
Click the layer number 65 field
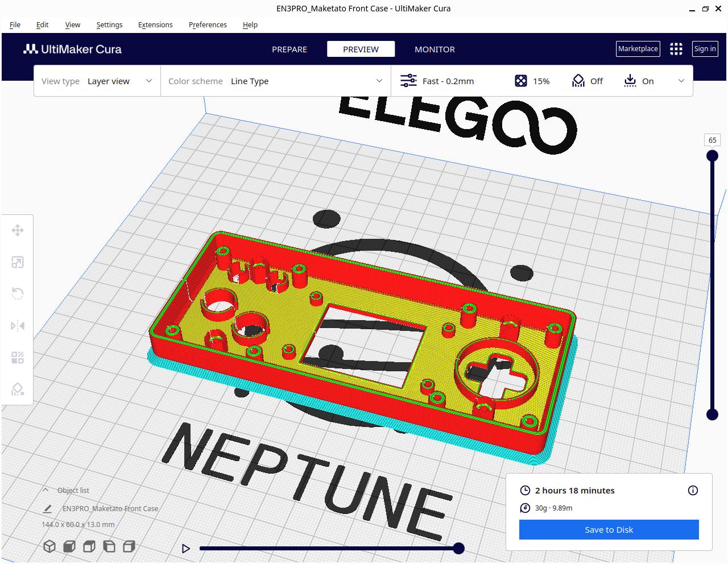click(712, 140)
